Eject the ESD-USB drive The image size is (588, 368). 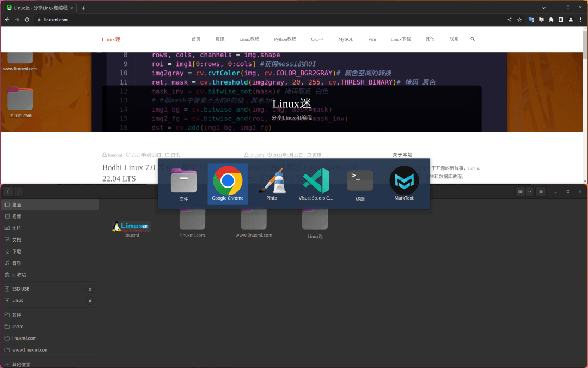click(x=90, y=289)
